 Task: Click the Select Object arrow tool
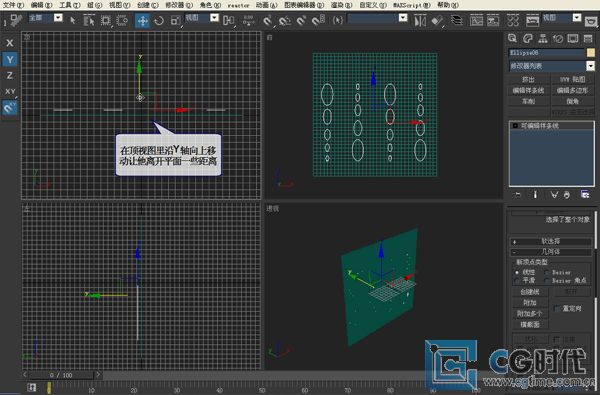[73, 20]
